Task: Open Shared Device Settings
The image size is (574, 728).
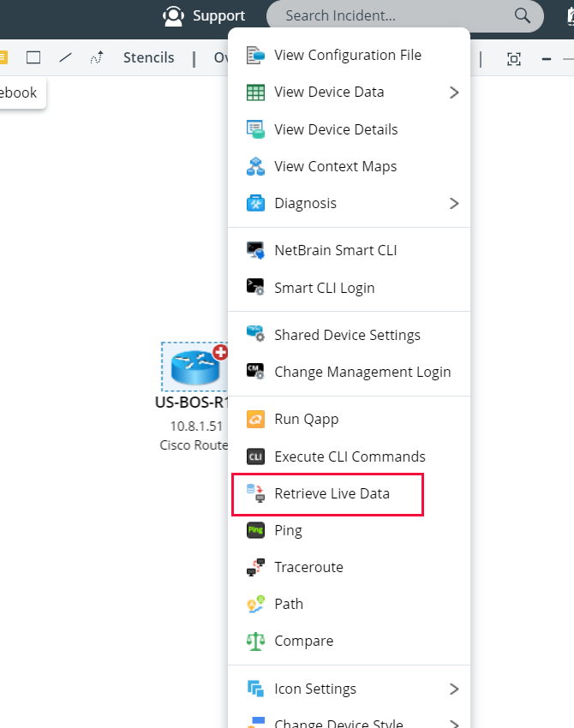Action: coord(346,335)
